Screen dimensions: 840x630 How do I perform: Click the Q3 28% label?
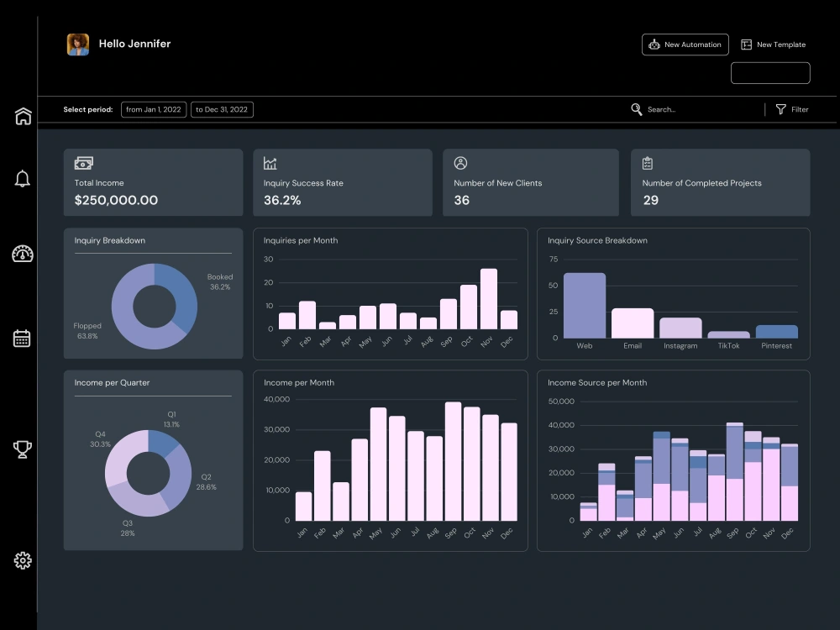(128, 528)
